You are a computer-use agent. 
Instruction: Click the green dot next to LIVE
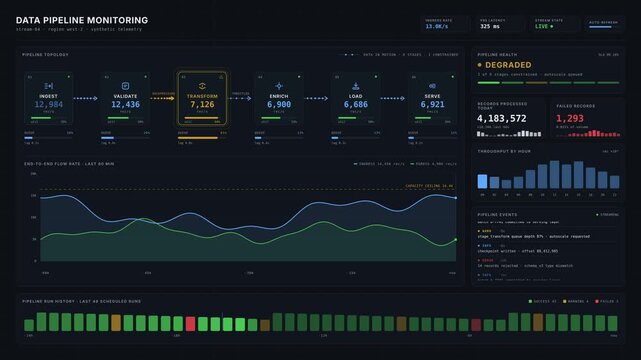point(551,27)
